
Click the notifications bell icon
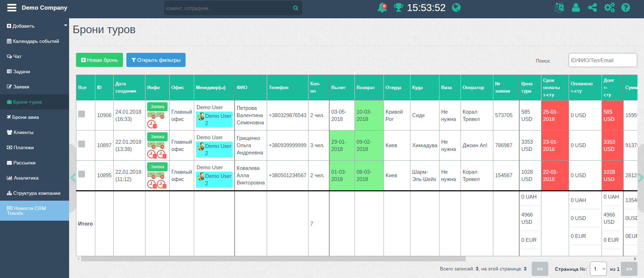tap(382, 8)
